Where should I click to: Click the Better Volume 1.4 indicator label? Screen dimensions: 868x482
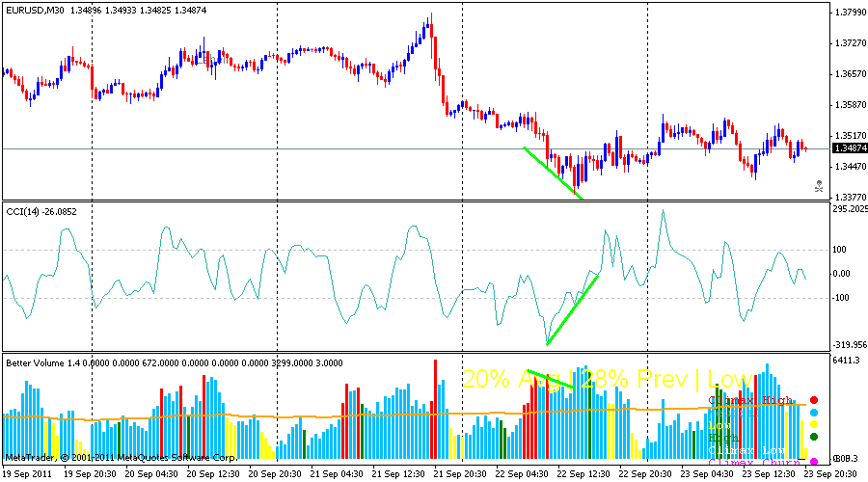point(39,363)
